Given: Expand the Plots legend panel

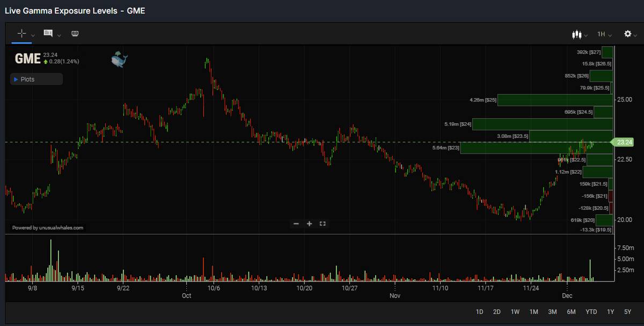Looking at the screenshot, I should coord(36,79).
